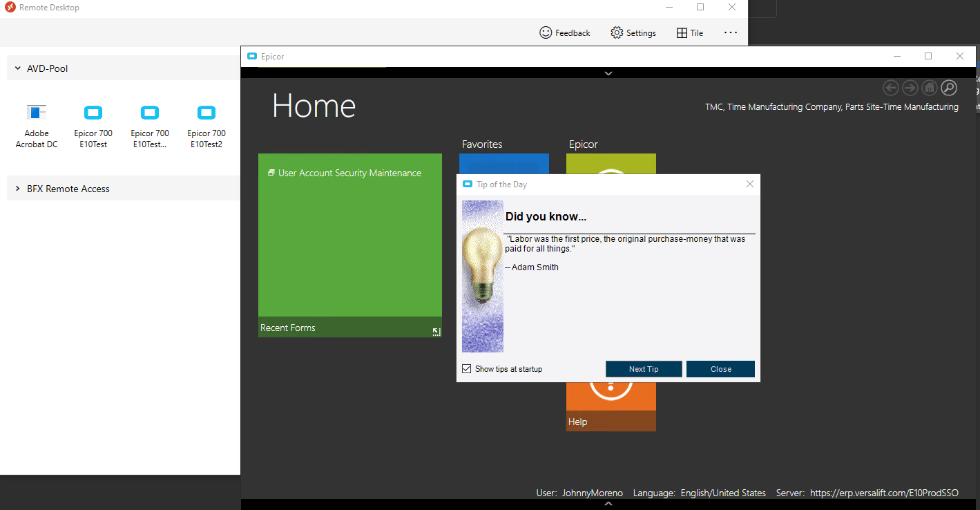The image size is (980, 510).
Task: Expand the top panel chevron in Epicor
Action: [x=608, y=73]
